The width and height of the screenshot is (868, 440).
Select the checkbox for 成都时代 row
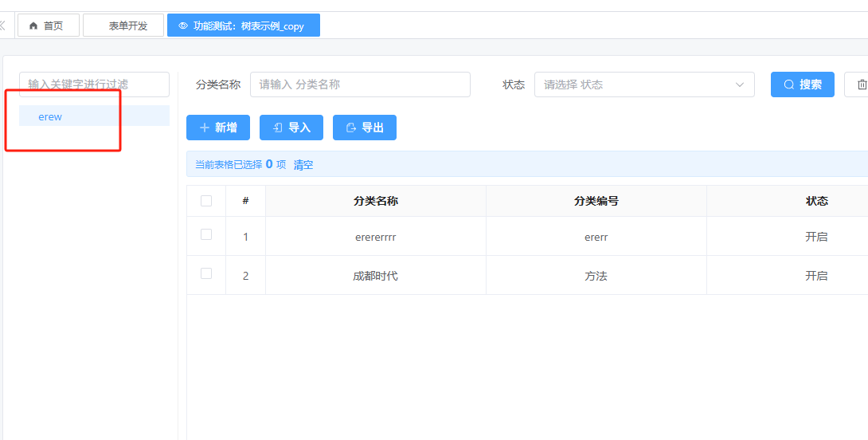(206, 273)
